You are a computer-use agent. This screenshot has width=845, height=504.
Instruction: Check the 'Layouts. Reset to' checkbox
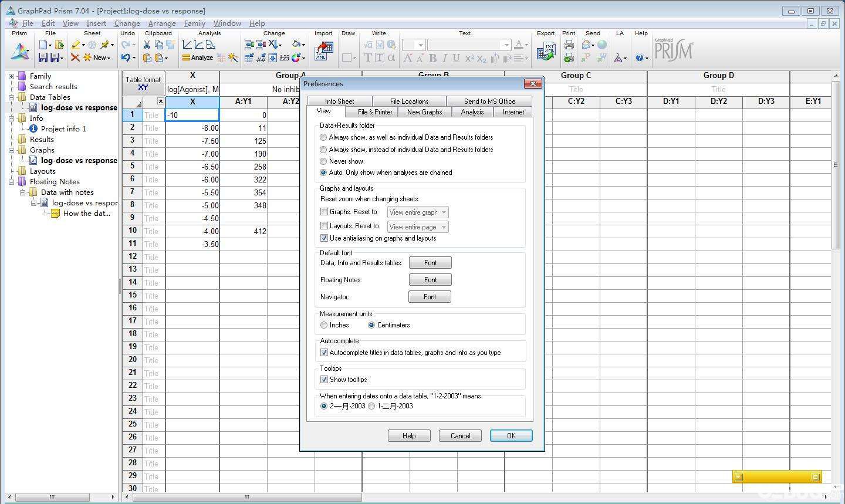pyautogui.click(x=324, y=226)
